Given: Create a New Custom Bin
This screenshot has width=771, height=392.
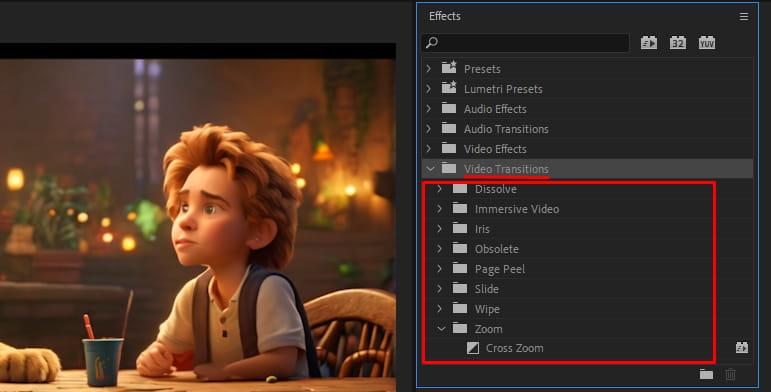Looking at the screenshot, I should (x=706, y=375).
